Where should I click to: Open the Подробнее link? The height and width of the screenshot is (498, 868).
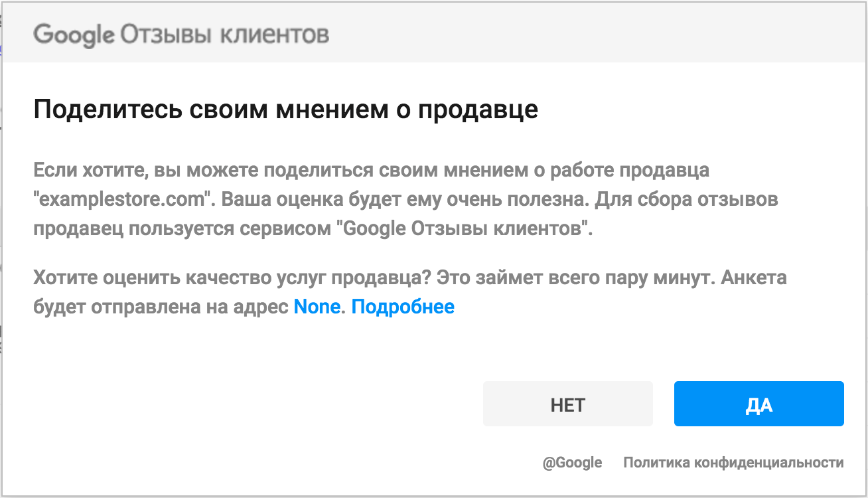tap(401, 307)
